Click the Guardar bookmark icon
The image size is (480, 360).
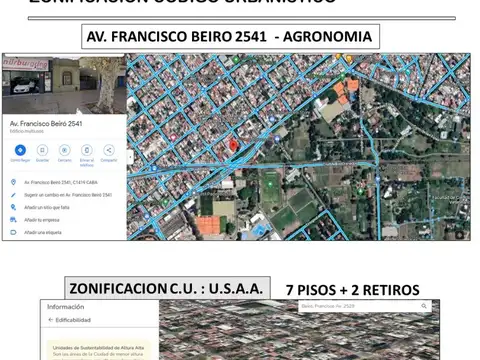42,150
